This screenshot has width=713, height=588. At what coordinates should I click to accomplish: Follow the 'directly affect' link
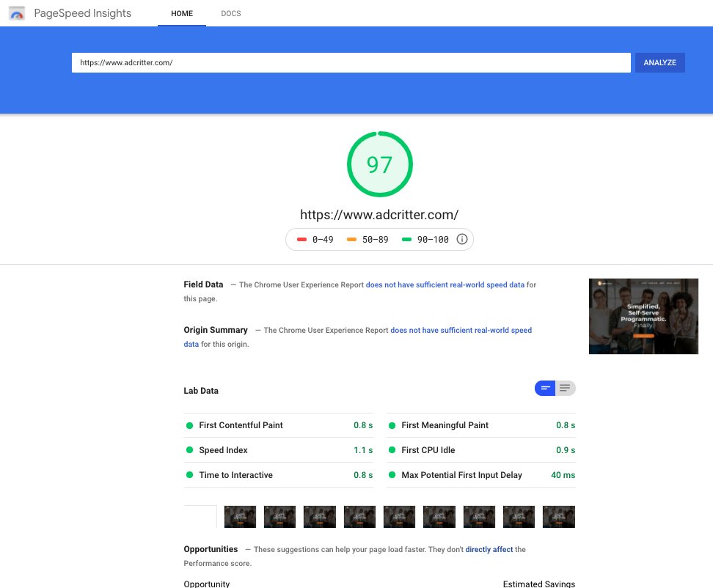point(489,549)
